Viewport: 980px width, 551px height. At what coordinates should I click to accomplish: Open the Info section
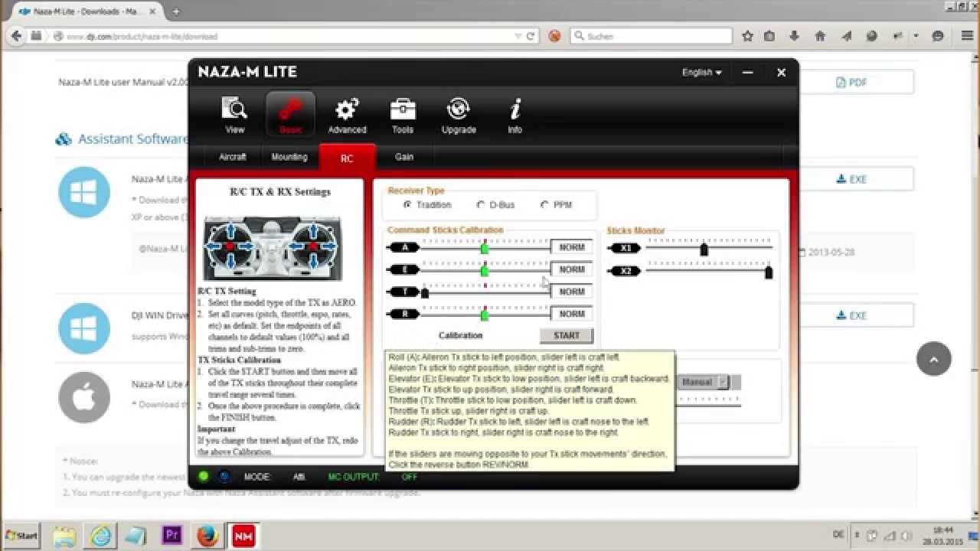(x=515, y=116)
